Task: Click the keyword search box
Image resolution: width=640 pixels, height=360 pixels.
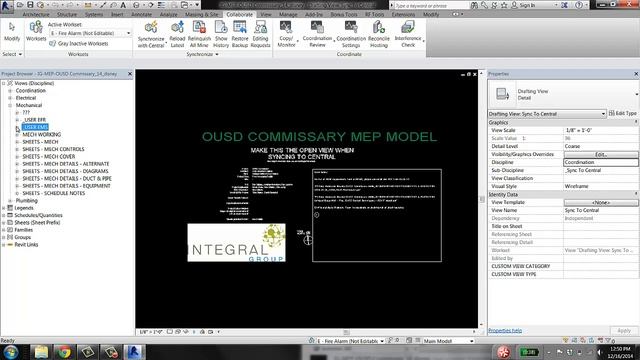Action: tap(431, 6)
